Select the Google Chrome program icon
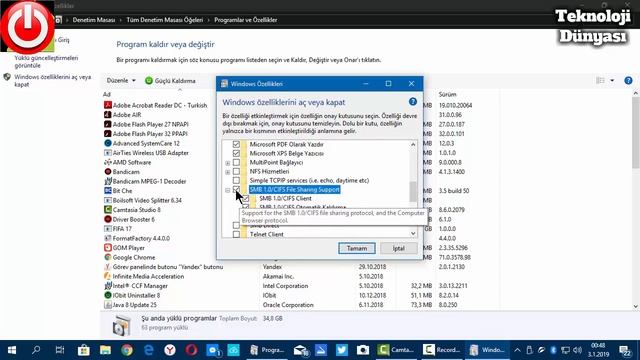 [108, 257]
